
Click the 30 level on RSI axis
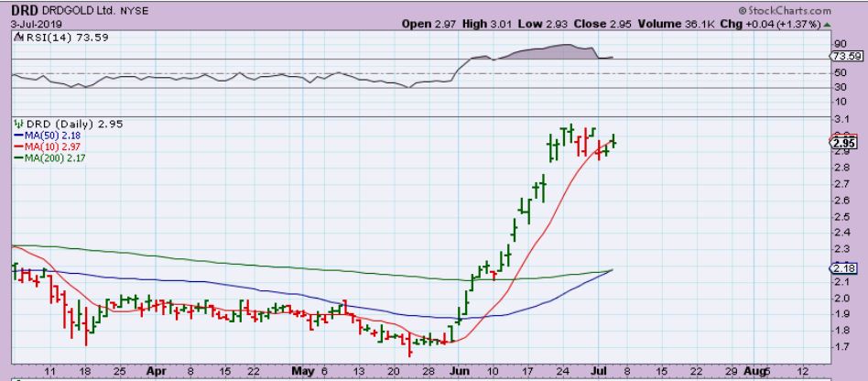click(x=842, y=88)
